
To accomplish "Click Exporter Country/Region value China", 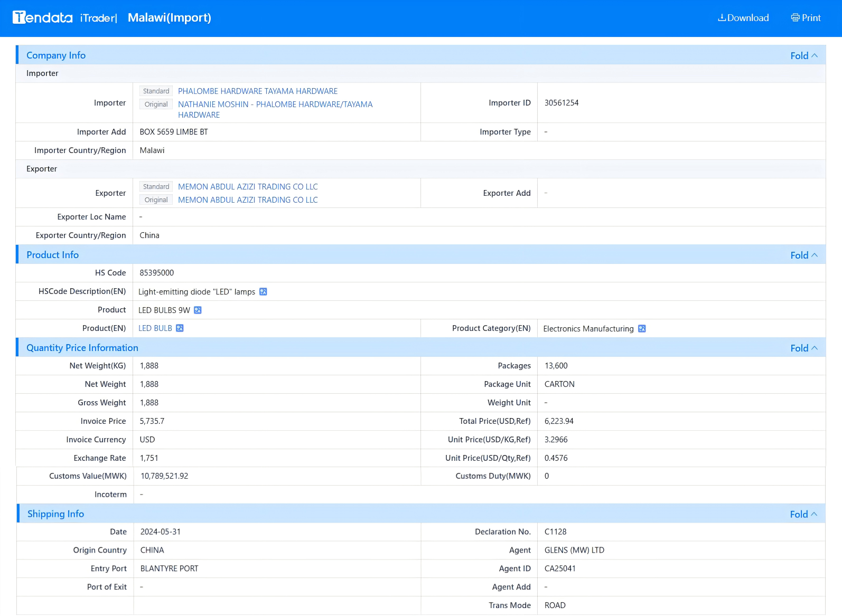I will tap(149, 235).
